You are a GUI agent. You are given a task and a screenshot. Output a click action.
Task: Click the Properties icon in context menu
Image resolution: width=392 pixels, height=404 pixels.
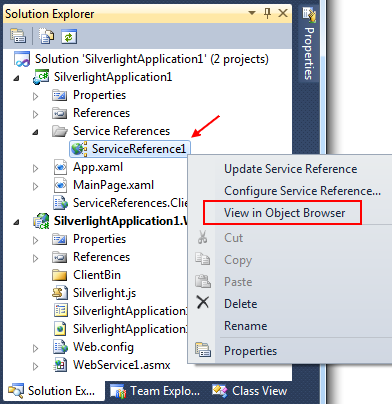coord(203,350)
